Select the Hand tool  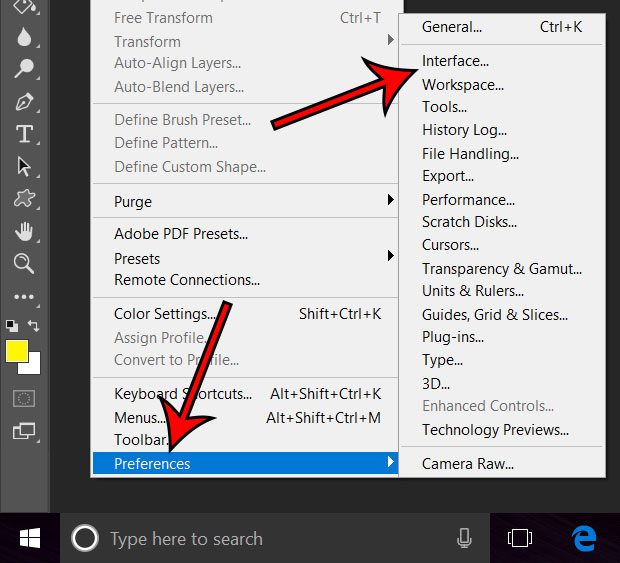pos(24,231)
